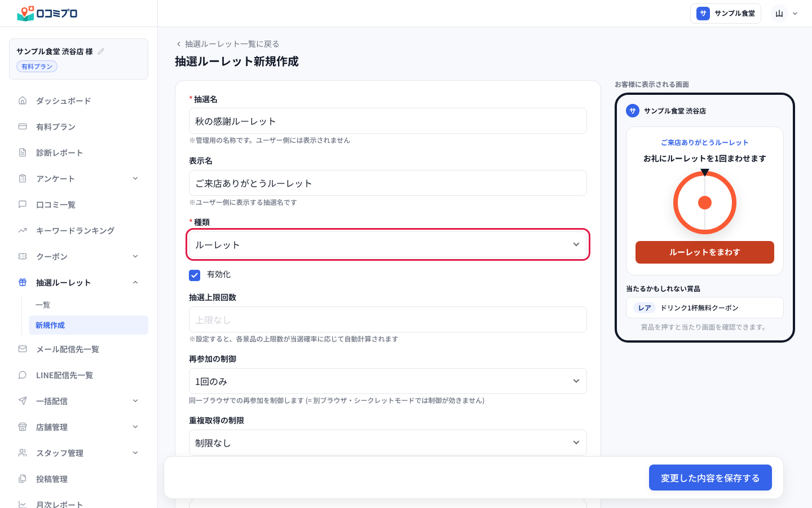Click the 有料プラン badge under the store name
This screenshot has width=812, height=508.
pyautogui.click(x=37, y=67)
